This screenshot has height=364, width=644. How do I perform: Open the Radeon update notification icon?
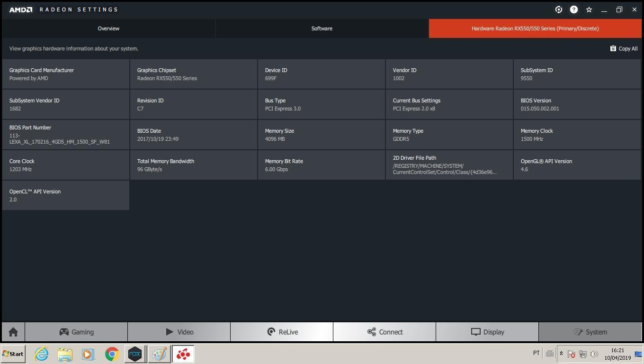[559, 9]
